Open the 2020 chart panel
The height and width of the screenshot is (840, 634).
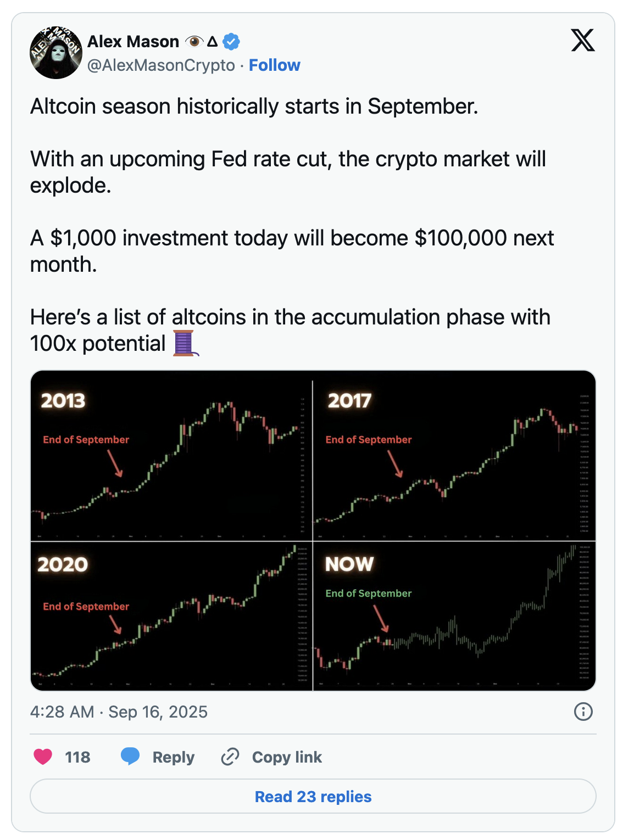point(171,616)
